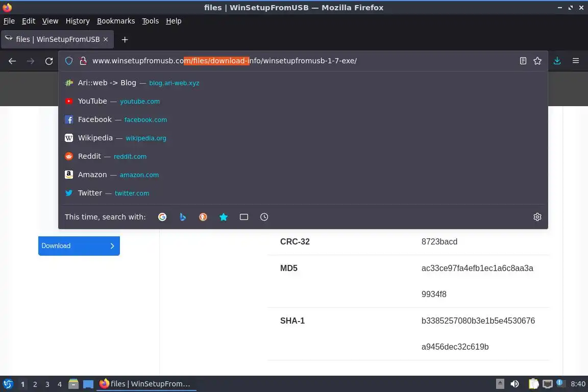588x392 pixels.
Task: Click the removable media tray icon
Action: [x=500, y=384]
